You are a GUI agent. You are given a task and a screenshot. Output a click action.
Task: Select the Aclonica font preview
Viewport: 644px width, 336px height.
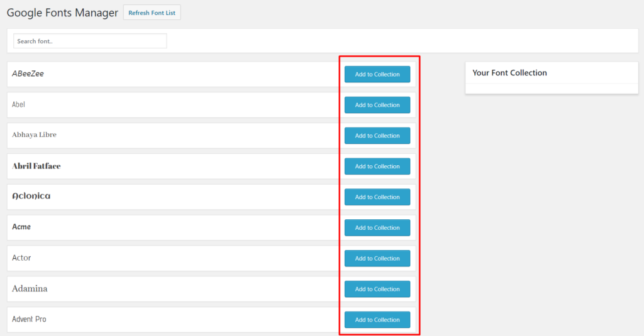coord(31,196)
